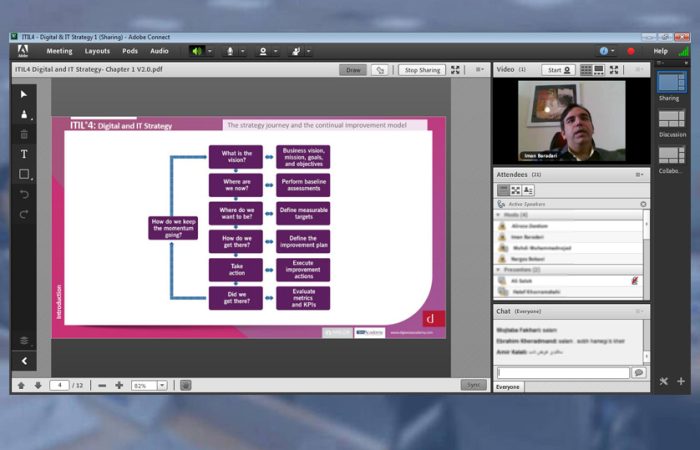Send the chat message with bubble button

pos(639,372)
